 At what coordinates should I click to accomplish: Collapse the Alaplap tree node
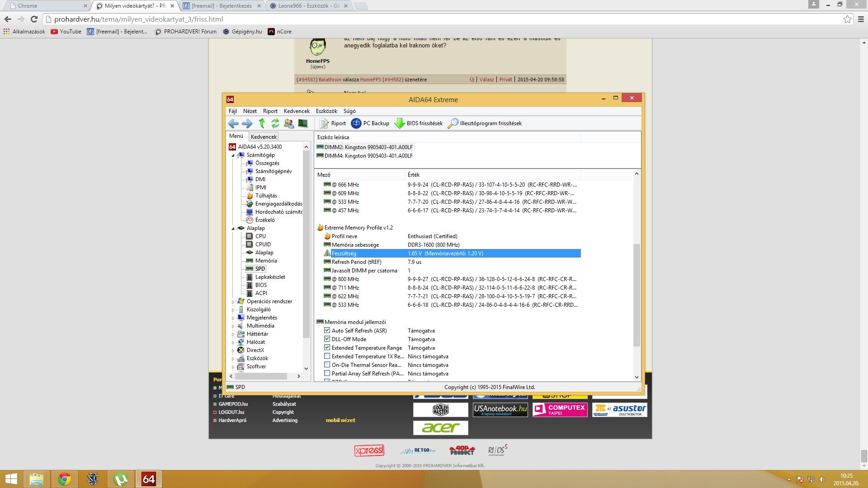[233, 229]
